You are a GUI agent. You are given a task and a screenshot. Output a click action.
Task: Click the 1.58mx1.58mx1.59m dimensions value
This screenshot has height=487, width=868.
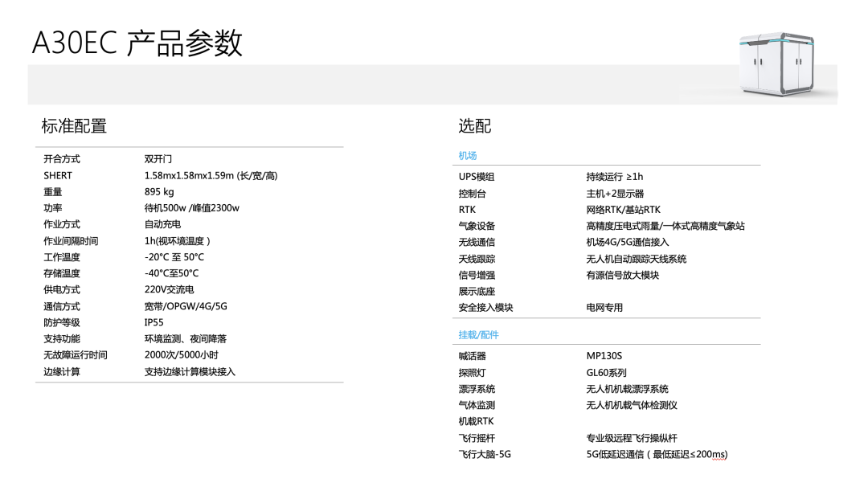point(211,175)
